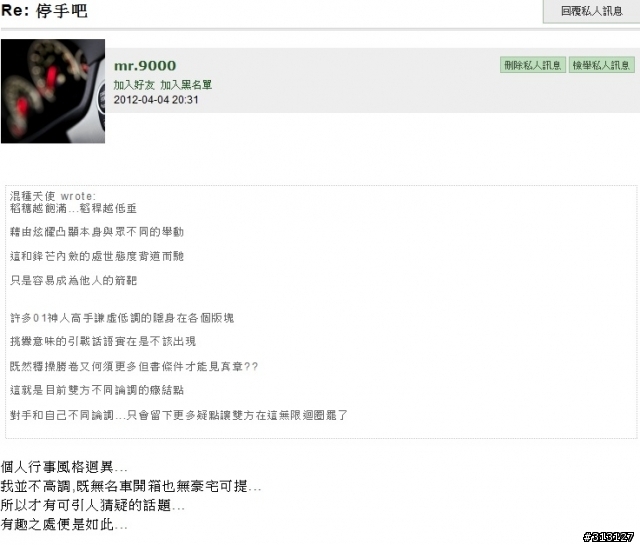Click the quoted line ending 無限迴圈罷了

pyautogui.click(x=178, y=416)
